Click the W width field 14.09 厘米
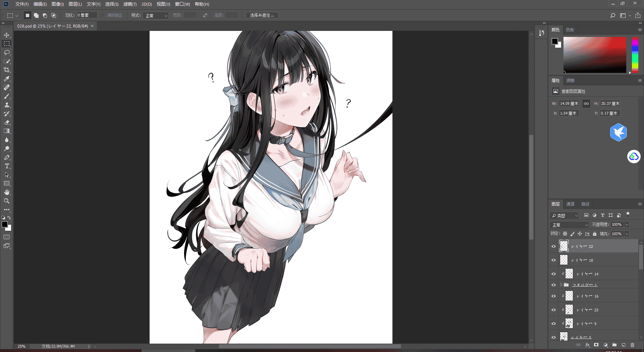This screenshot has height=352, width=644. (x=569, y=103)
